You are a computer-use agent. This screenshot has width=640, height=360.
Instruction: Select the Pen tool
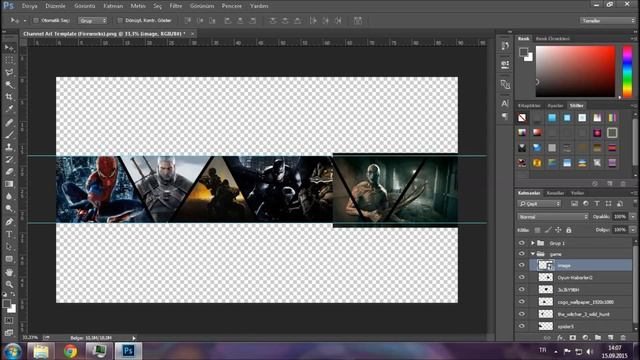pyautogui.click(x=9, y=222)
